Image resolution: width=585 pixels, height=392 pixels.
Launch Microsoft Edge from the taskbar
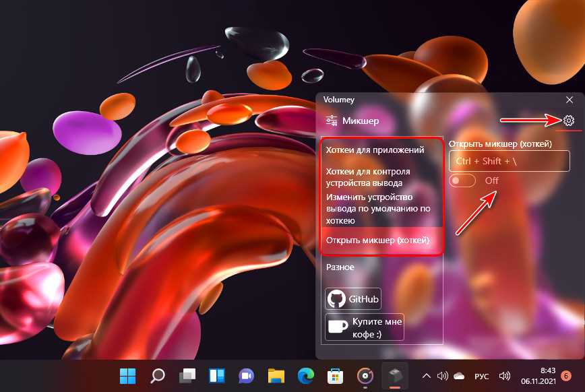point(305,375)
